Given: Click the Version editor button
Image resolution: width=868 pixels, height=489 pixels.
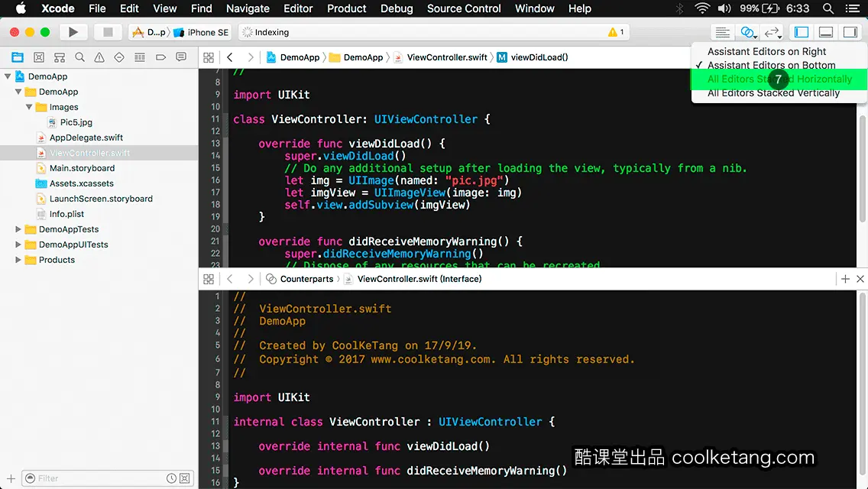Looking at the screenshot, I should pyautogui.click(x=772, y=32).
